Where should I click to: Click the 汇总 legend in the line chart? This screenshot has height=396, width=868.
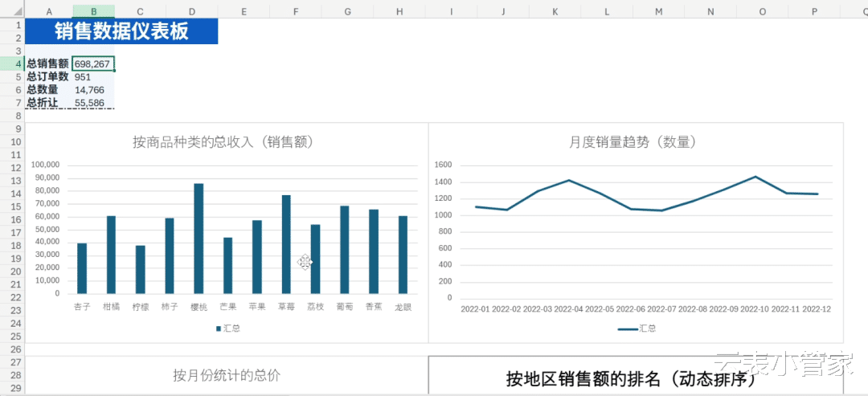pyautogui.click(x=637, y=329)
